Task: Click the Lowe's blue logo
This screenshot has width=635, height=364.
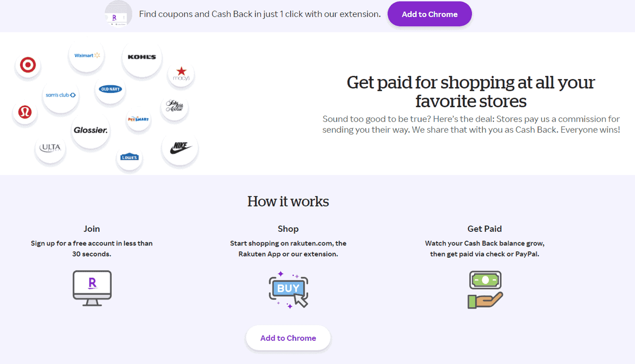Action: (129, 157)
